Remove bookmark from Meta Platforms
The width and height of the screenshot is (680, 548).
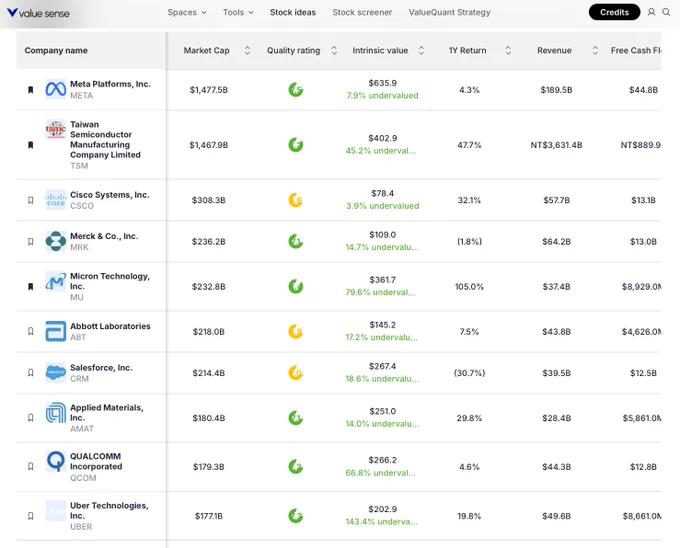(x=30, y=90)
